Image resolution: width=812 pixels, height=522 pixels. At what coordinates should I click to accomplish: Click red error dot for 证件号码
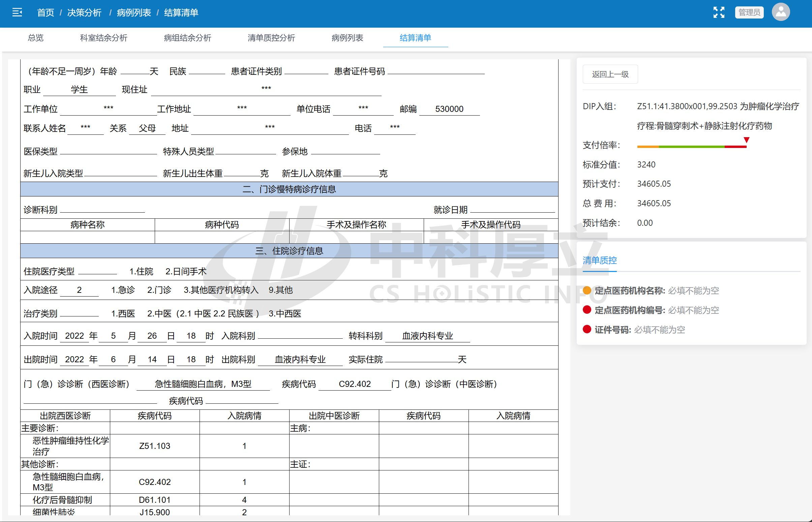(x=587, y=329)
